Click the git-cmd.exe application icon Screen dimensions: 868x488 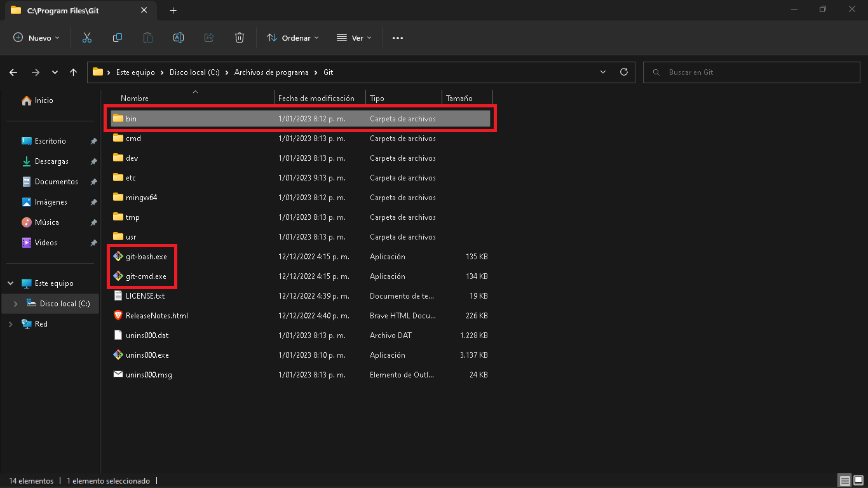coord(118,276)
